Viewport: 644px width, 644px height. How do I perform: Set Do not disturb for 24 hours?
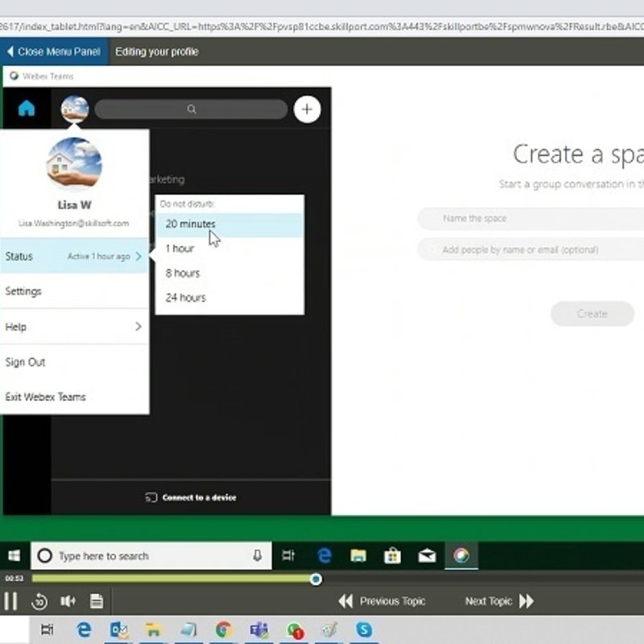[229, 298]
